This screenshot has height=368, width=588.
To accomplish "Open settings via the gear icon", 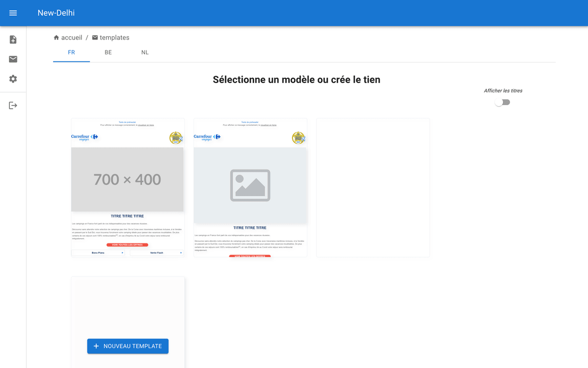I will click(13, 79).
